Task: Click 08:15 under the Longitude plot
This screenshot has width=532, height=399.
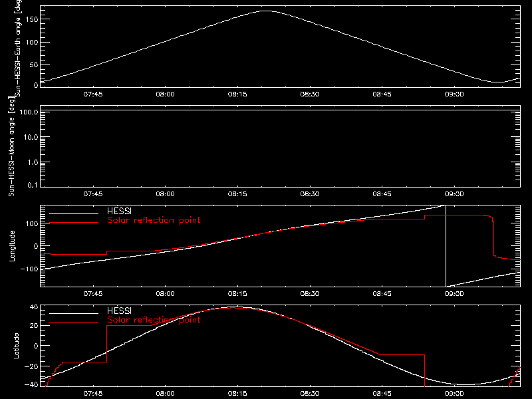Action: tap(237, 294)
